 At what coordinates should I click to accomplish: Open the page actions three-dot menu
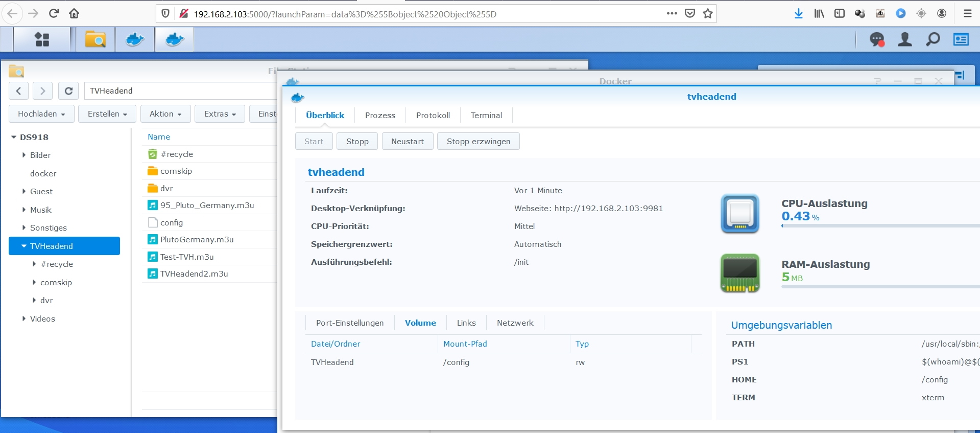pyautogui.click(x=672, y=14)
